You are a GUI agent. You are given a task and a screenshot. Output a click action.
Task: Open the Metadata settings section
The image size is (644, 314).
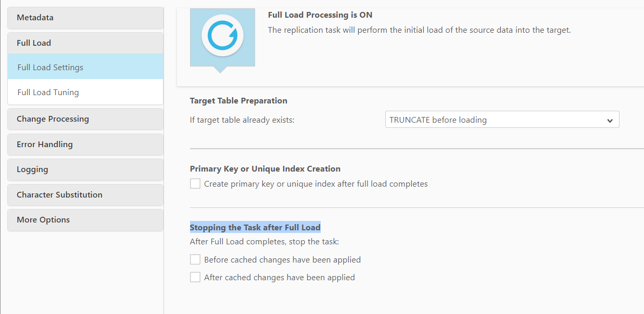point(85,18)
